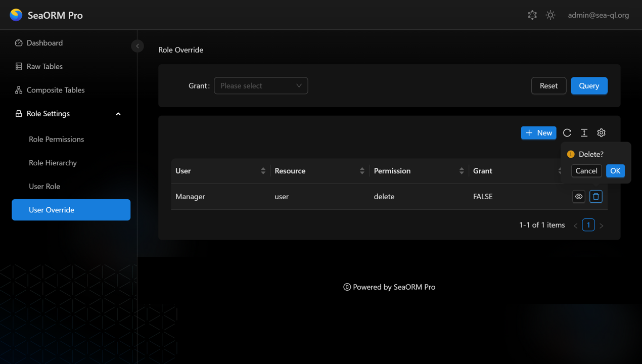Click the New button to add override
Image resolution: width=642 pixels, height=364 pixels.
click(538, 133)
